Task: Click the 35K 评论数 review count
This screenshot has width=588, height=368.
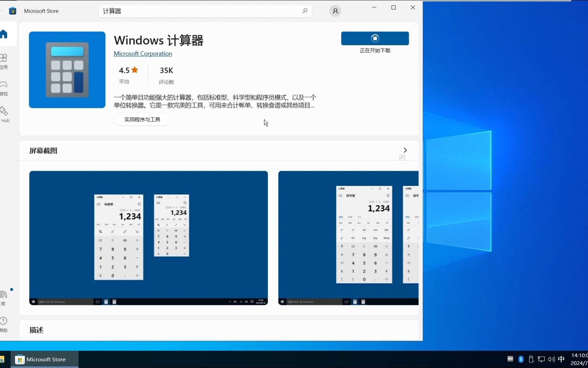Action: pos(166,75)
